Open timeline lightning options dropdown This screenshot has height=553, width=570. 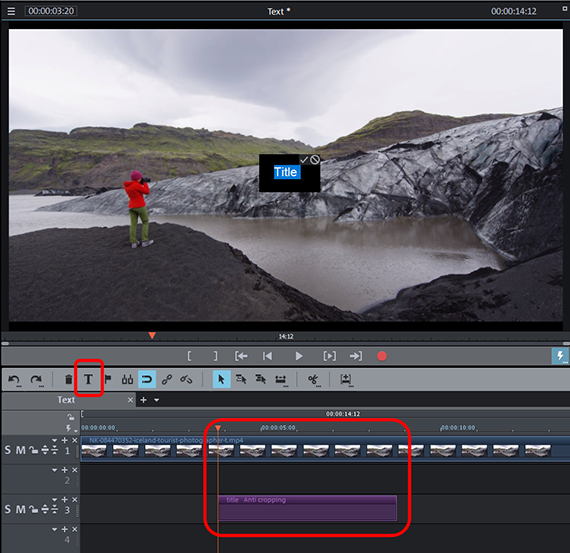[x=72, y=429]
